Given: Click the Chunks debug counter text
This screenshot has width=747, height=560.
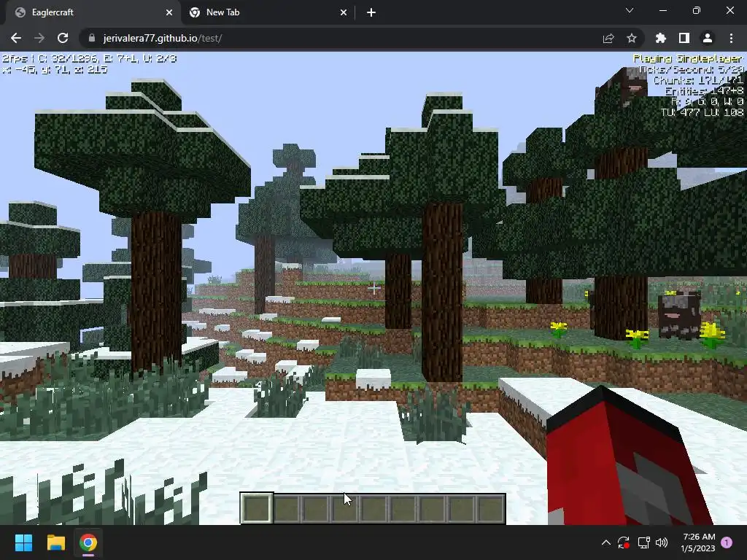Looking at the screenshot, I should click(x=698, y=80).
